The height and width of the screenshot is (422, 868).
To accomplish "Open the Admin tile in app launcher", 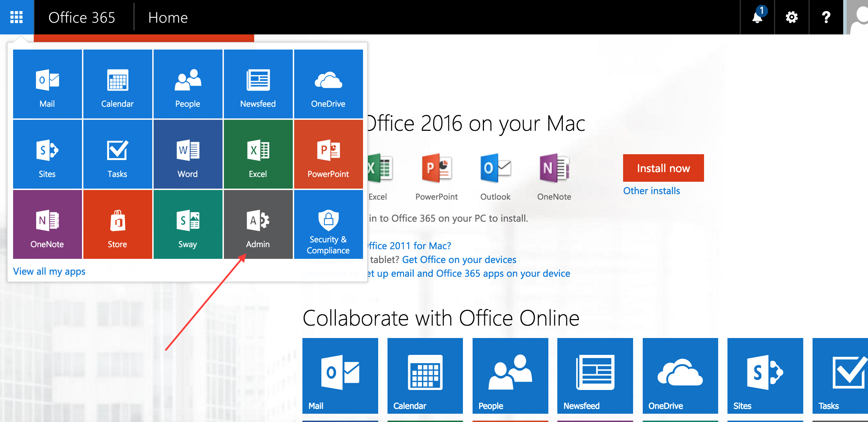I will (258, 224).
